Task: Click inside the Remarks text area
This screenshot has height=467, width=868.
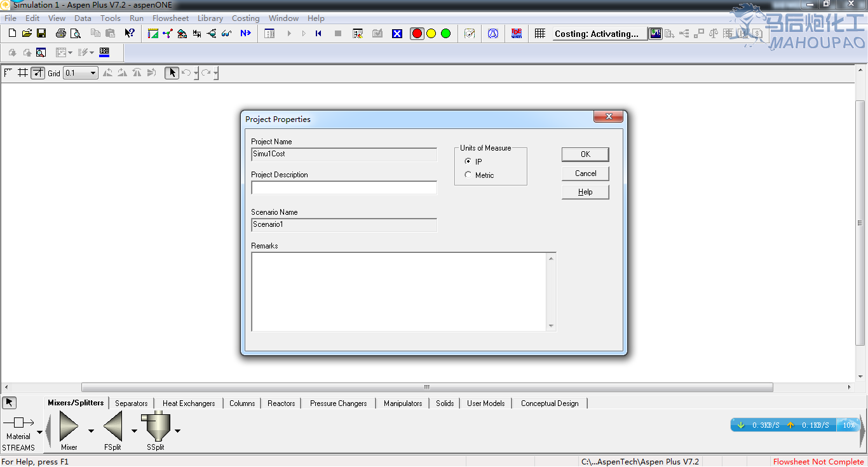Action: [x=399, y=292]
